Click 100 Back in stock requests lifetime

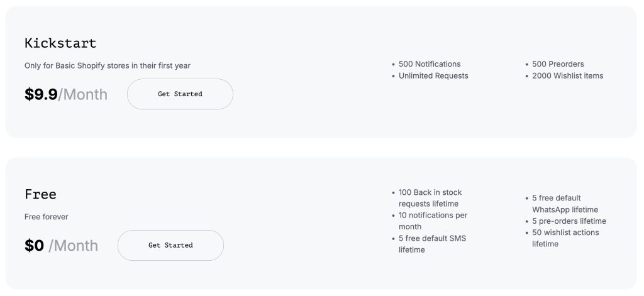430,198
